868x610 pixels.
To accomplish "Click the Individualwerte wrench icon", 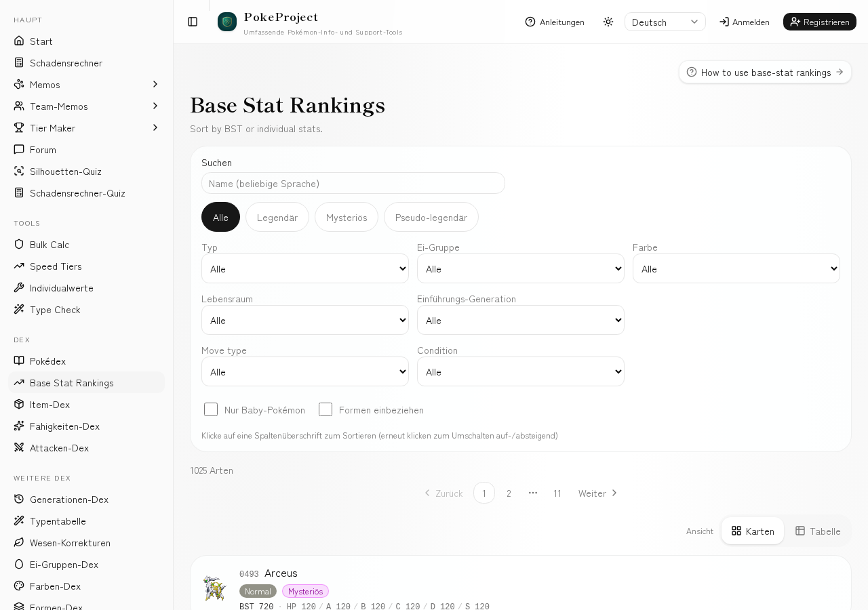I will (x=19, y=287).
